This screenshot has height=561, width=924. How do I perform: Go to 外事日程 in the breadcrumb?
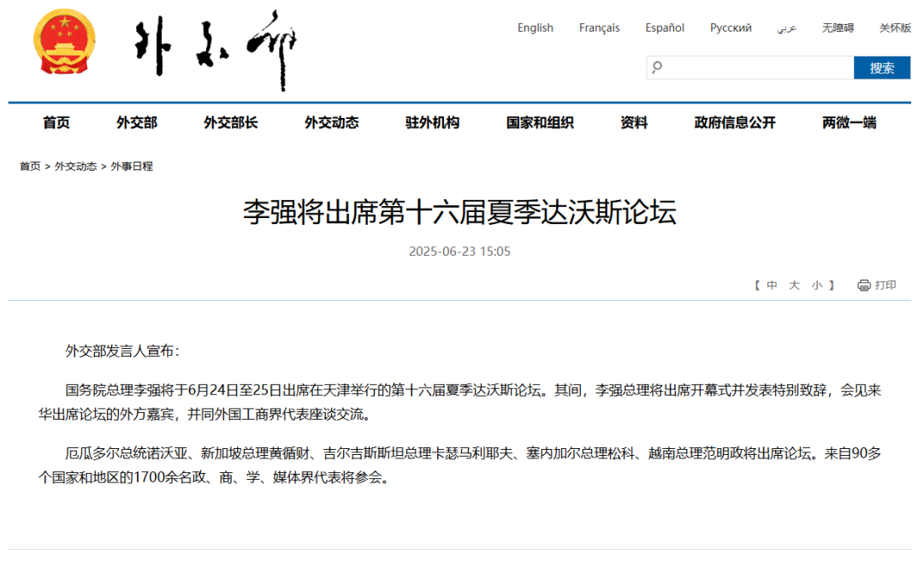pyautogui.click(x=132, y=166)
